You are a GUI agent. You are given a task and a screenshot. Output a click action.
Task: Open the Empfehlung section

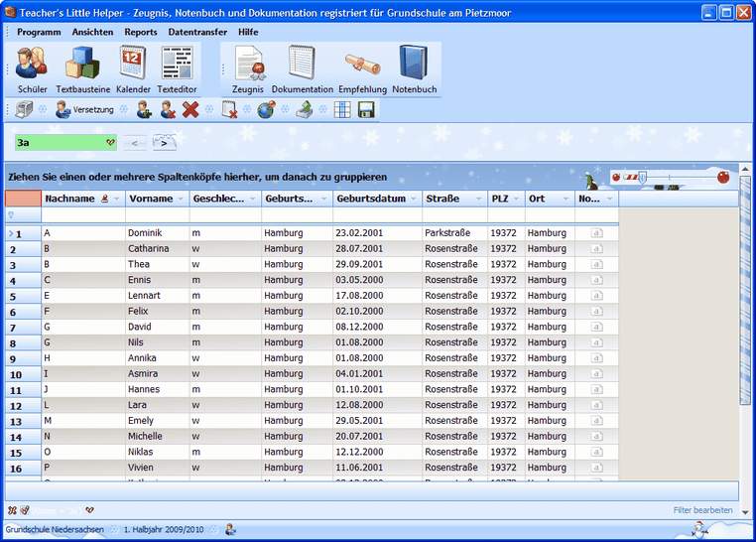pos(362,69)
